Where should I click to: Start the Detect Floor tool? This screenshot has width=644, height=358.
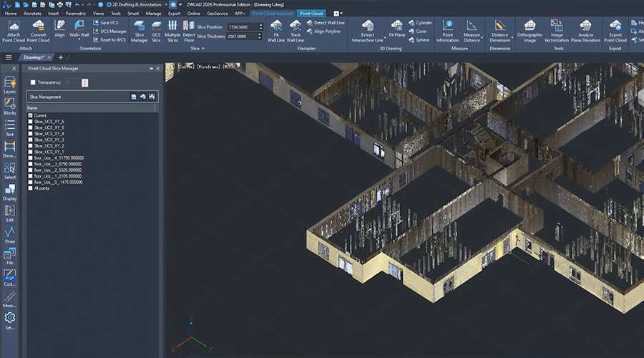click(x=189, y=32)
